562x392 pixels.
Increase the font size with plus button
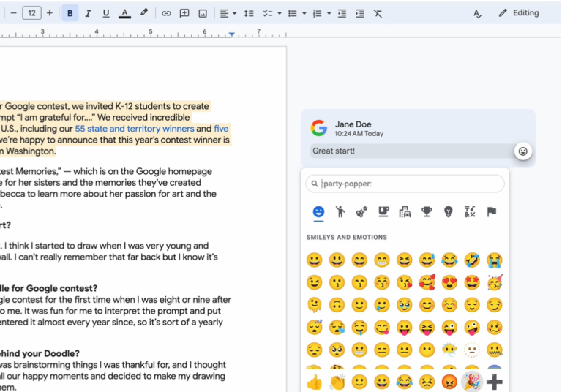pos(50,13)
